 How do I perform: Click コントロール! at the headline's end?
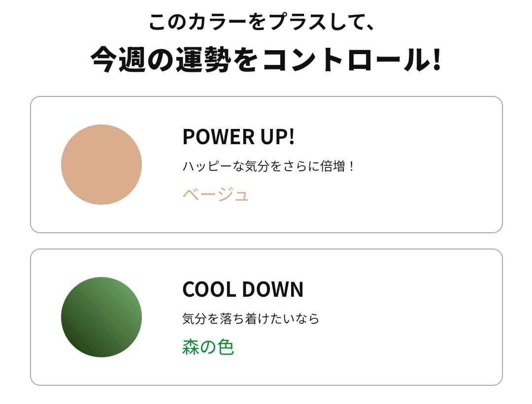(x=352, y=60)
